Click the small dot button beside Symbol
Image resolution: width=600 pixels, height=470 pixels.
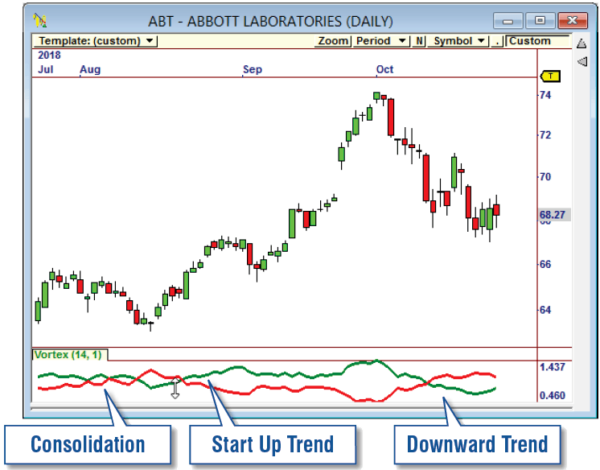click(x=497, y=41)
